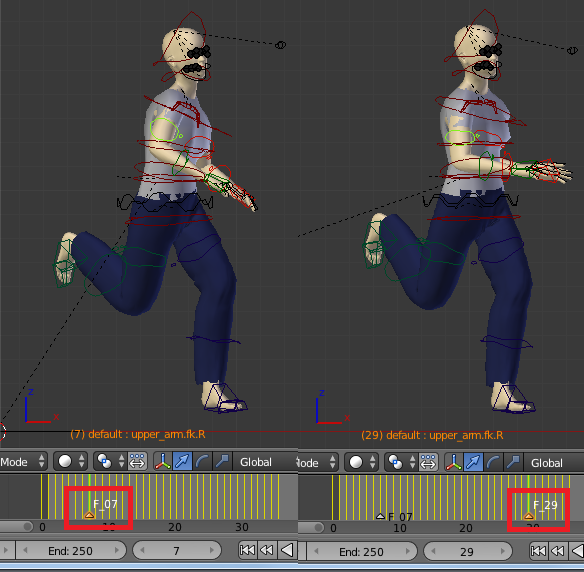Click the F_29 marker in the right timeline
The image size is (584, 572).
click(529, 516)
